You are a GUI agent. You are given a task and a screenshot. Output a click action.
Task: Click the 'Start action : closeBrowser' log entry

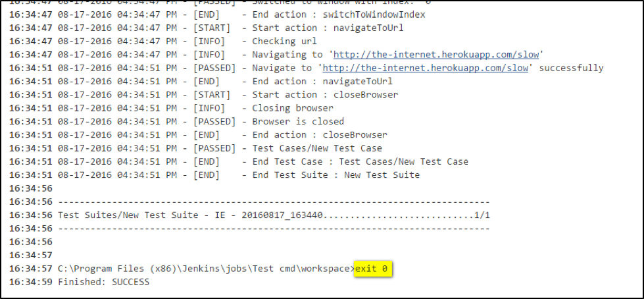[325, 95]
